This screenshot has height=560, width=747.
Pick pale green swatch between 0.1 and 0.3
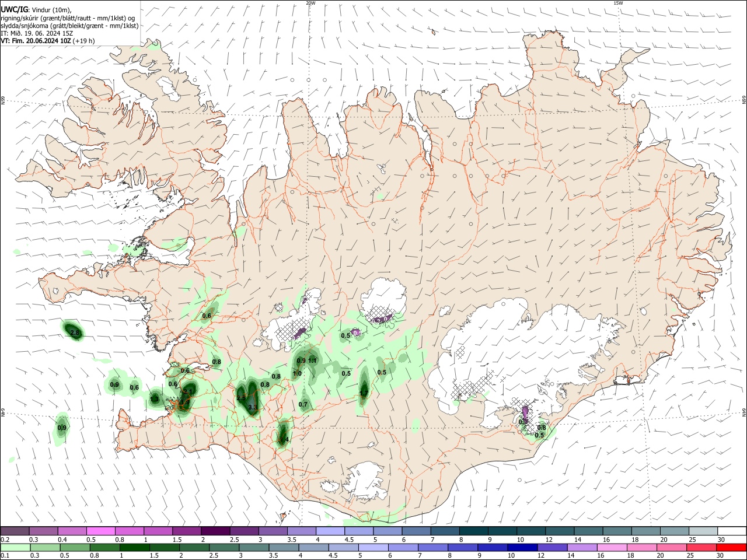click(x=15, y=547)
